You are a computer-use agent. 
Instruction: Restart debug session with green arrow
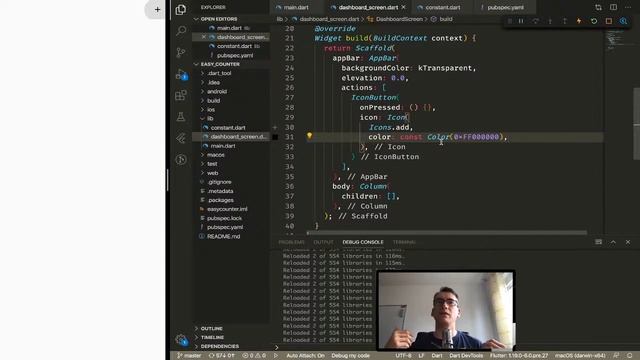594,21
